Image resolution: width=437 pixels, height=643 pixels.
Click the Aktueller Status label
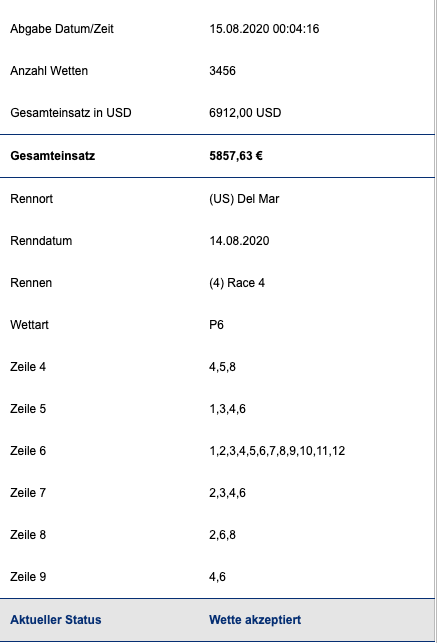56,620
